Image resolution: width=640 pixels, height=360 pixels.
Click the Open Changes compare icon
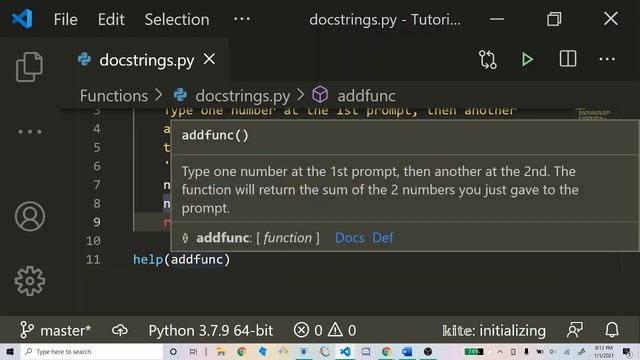coord(487,60)
